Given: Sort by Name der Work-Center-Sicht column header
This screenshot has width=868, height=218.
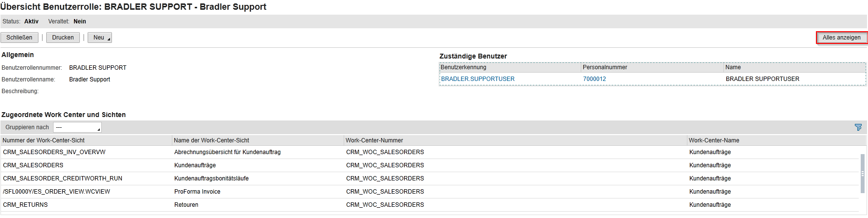Looking at the screenshot, I should [258, 140].
